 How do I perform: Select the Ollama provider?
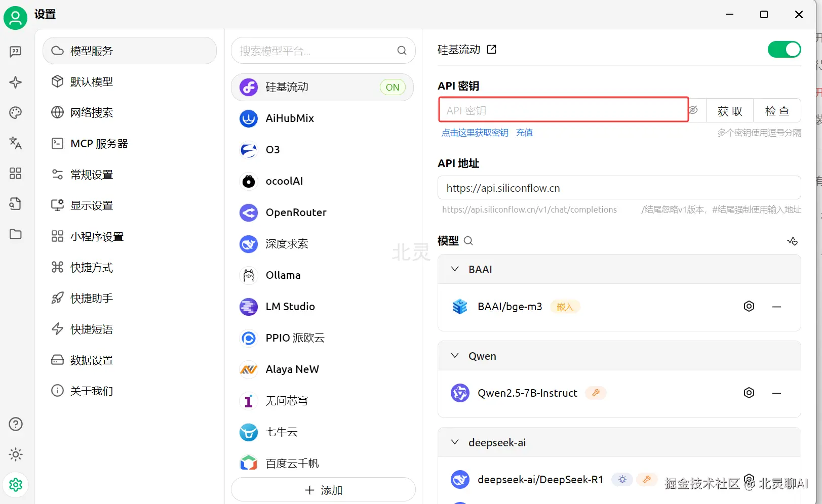click(x=322, y=275)
